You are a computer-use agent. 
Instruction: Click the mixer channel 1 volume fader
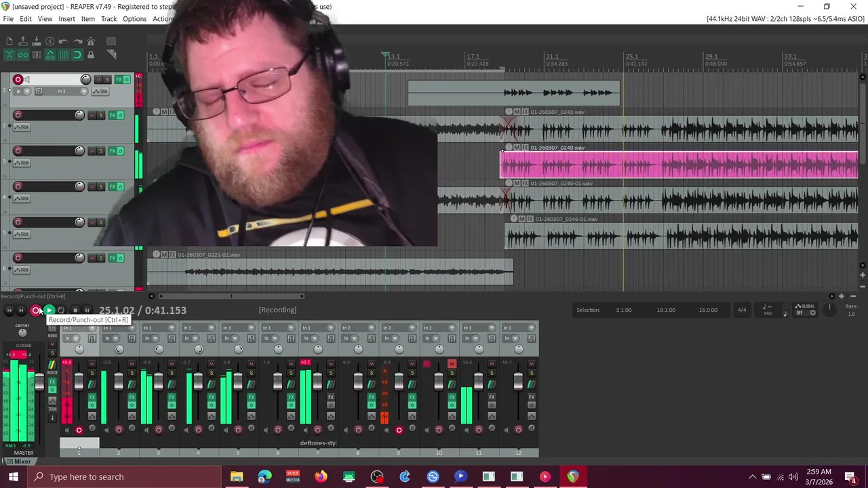pyautogui.click(x=79, y=382)
